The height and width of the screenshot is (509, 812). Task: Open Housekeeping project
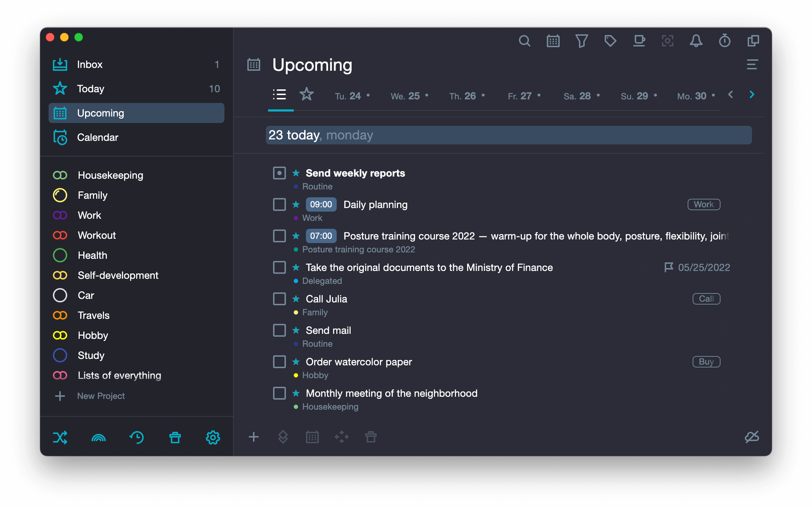pyautogui.click(x=137, y=175)
